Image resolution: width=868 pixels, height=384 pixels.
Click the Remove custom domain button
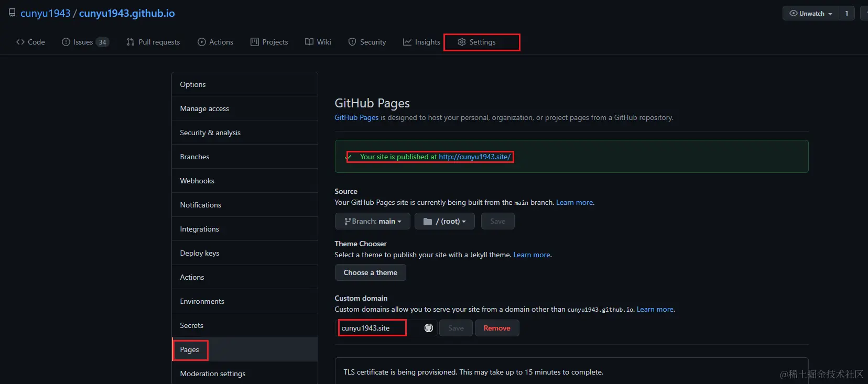coord(497,328)
